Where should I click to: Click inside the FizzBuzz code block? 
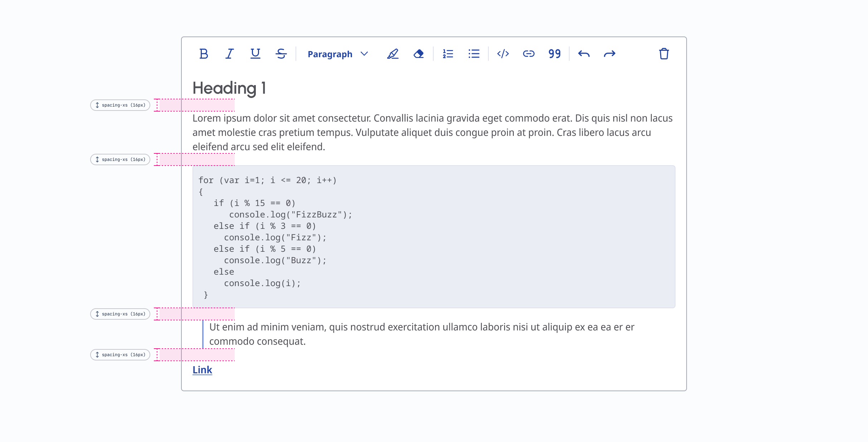click(x=433, y=237)
